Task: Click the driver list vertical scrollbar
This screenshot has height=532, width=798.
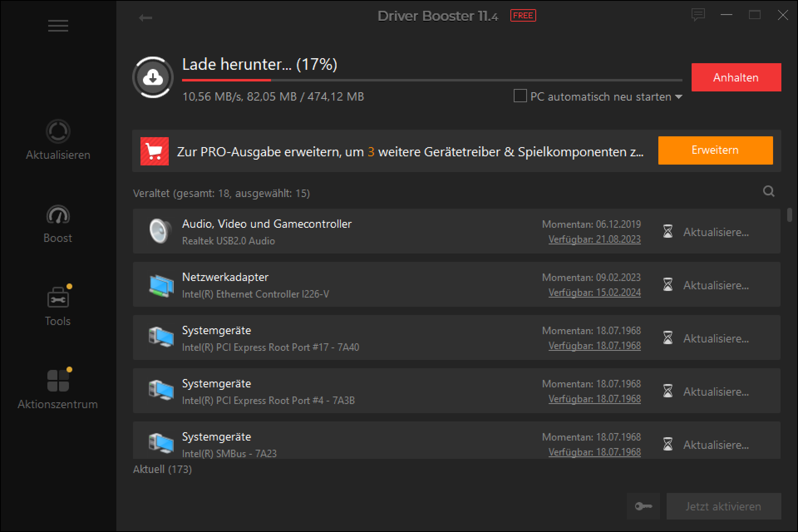Action: coord(789,215)
